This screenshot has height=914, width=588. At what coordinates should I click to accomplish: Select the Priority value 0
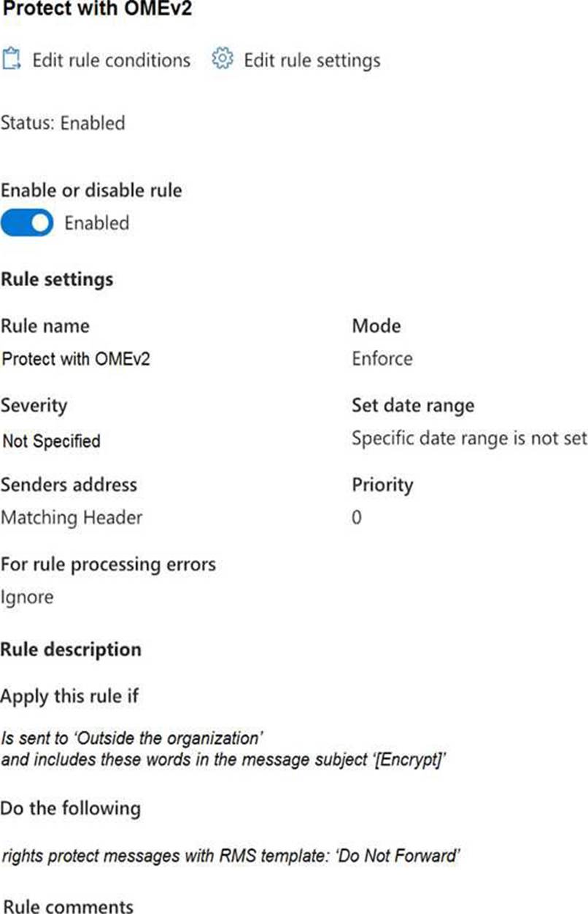tap(357, 518)
